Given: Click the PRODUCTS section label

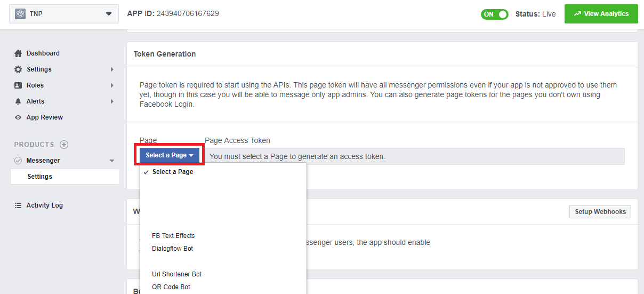Looking at the screenshot, I should 34,145.
